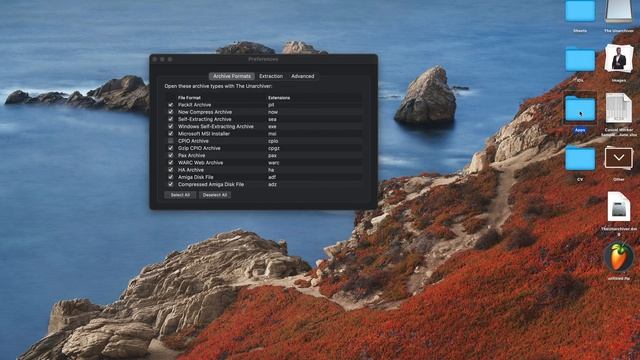Toggle the Now Compress Archive checkbox
Screen dimensions: 640x360
click(x=171, y=112)
